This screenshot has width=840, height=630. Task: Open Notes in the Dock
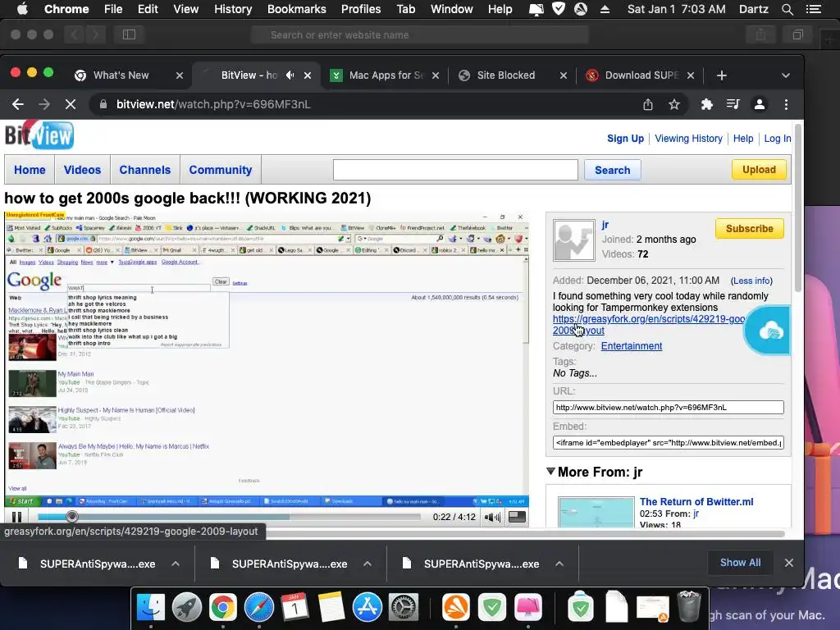tap(331, 608)
